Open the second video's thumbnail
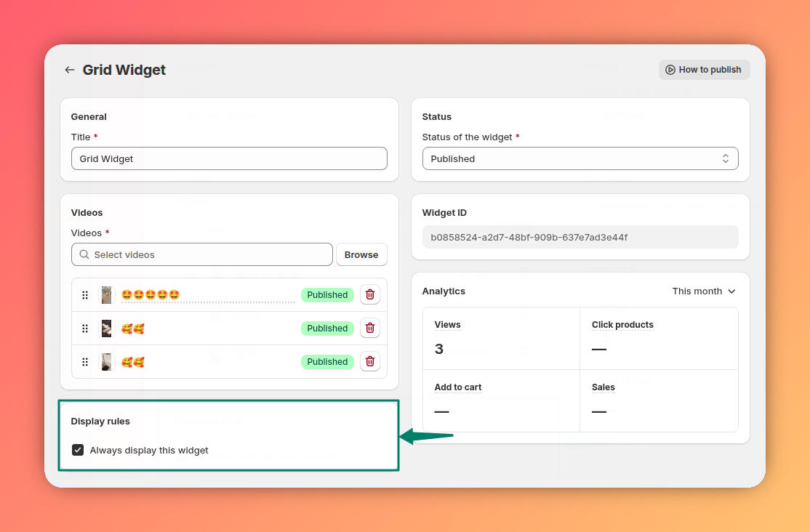The image size is (810, 532). pos(106,329)
